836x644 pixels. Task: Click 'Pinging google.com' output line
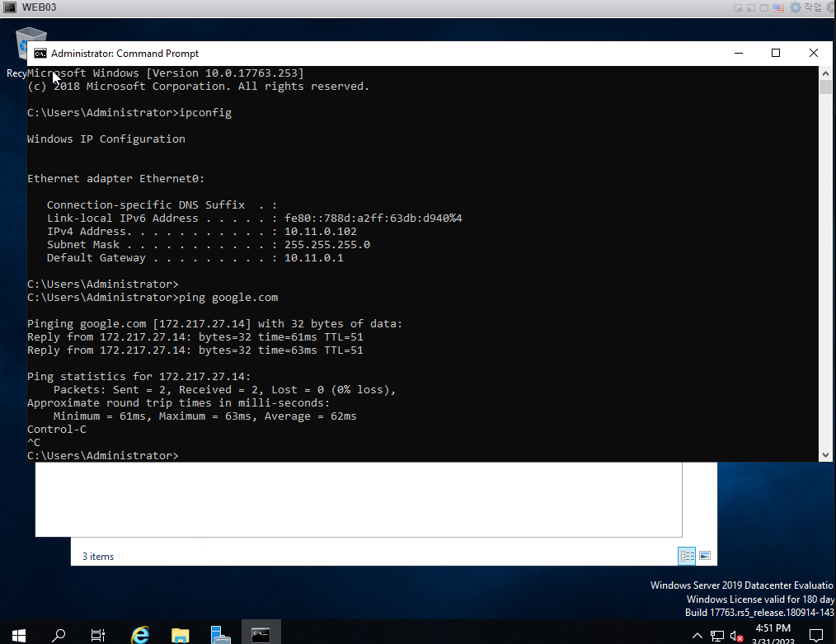click(x=215, y=323)
